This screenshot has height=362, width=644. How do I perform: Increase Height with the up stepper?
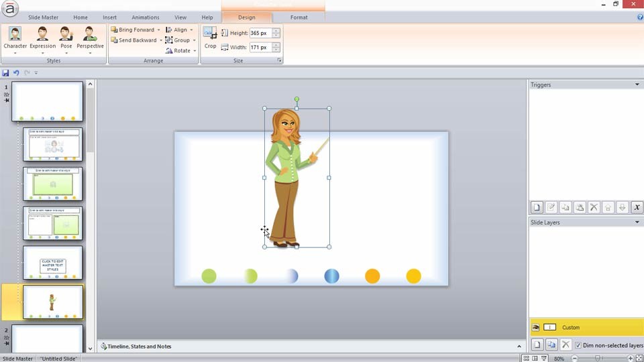(x=276, y=31)
